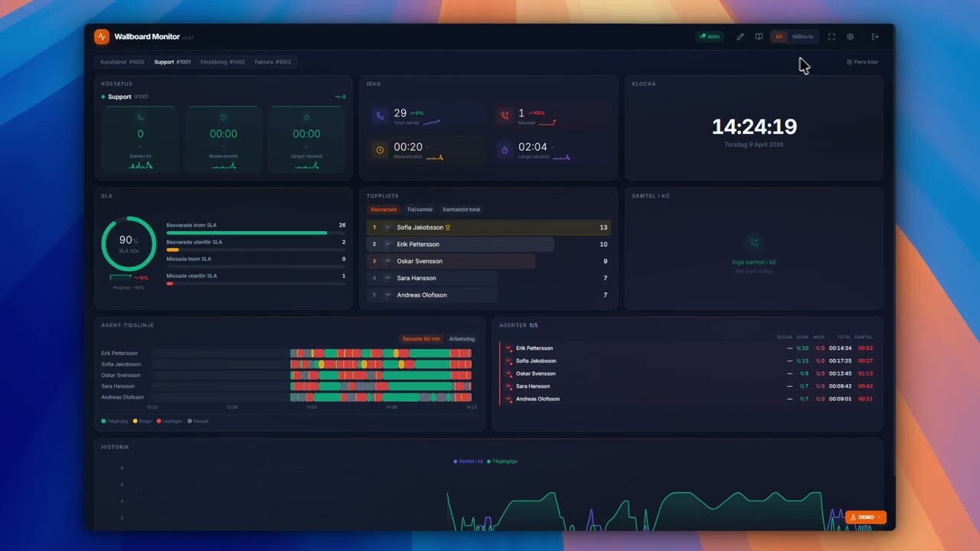Click the stopwatch icon above Längst väntetid card
This screenshot has height=551, width=980.
[306, 117]
